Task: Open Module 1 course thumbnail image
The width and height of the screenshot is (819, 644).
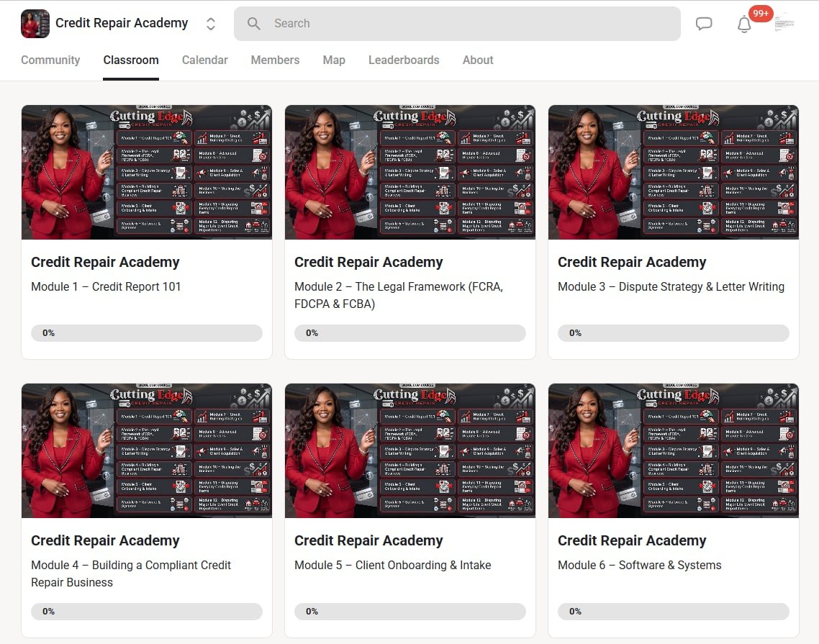Action: click(147, 173)
